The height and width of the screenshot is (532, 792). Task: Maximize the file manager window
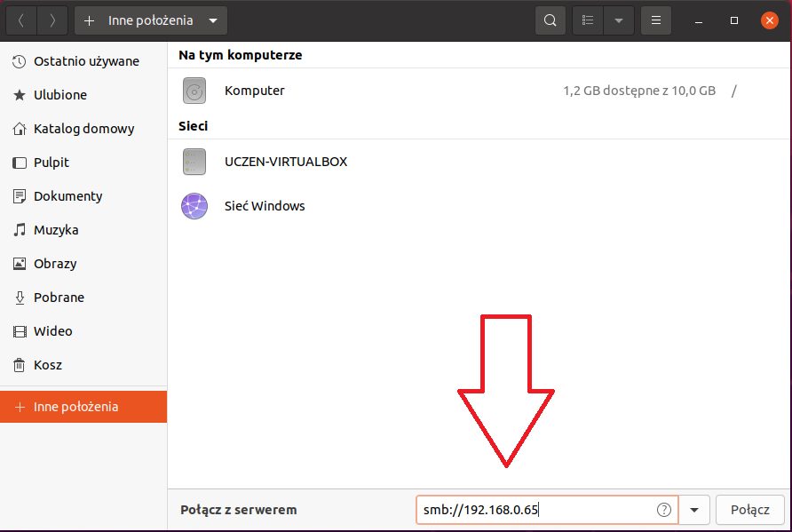click(x=734, y=20)
